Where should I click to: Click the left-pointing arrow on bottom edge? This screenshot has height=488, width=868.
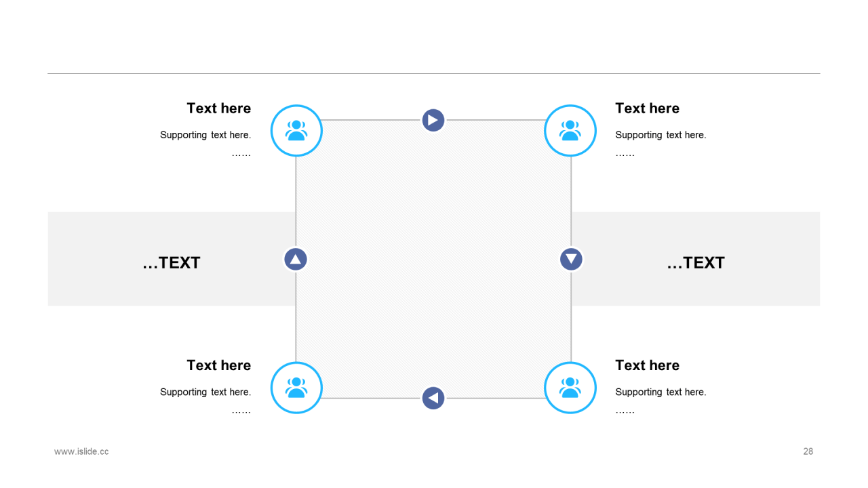point(433,398)
